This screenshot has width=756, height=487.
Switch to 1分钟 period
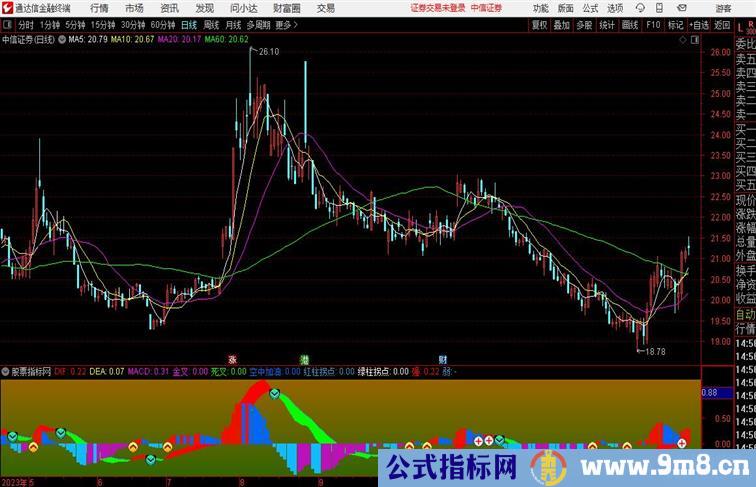click(50, 25)
